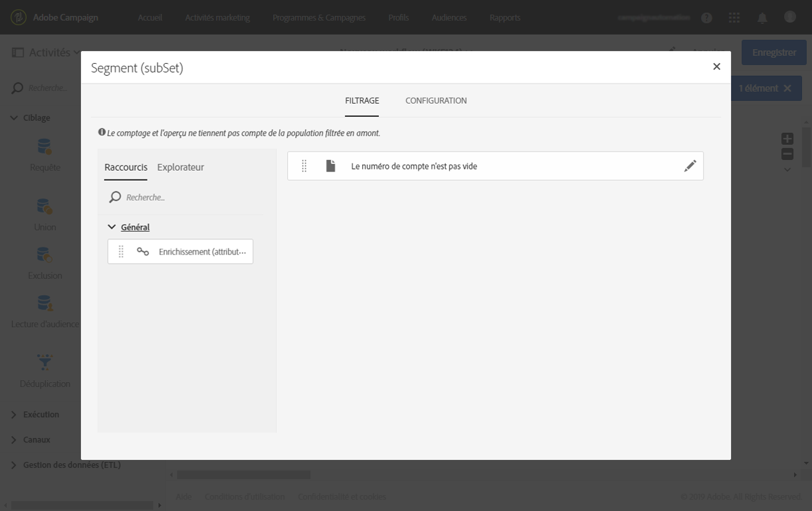Click the drag handle of the filter rule
This screenshot has height=511, width=812.
(304, 166)
